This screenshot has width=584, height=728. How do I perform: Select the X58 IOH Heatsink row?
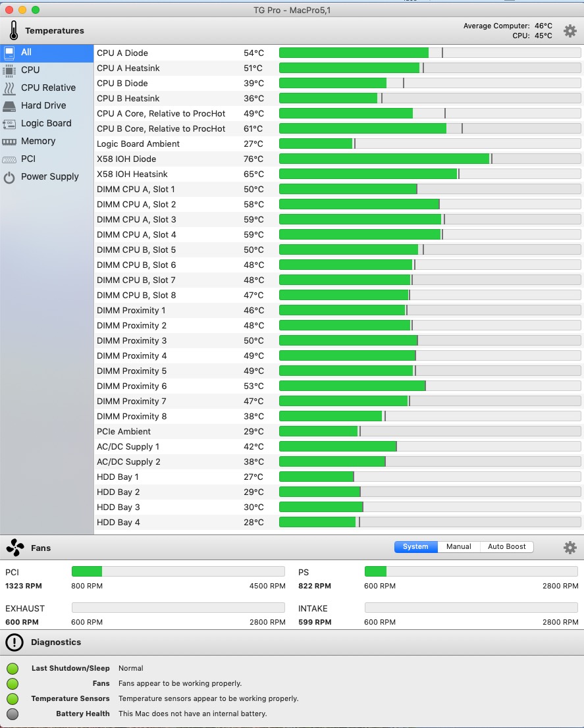pos(338,174)
